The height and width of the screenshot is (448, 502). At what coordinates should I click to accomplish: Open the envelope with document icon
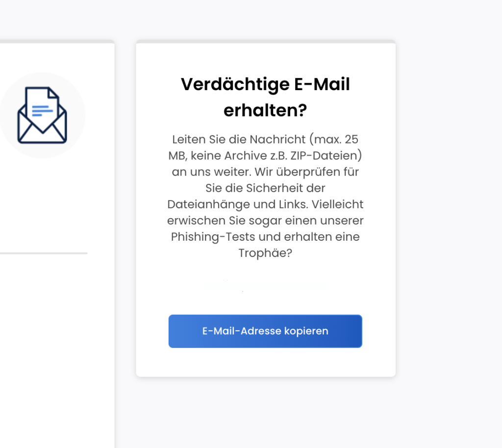click(x=42, y=115)
